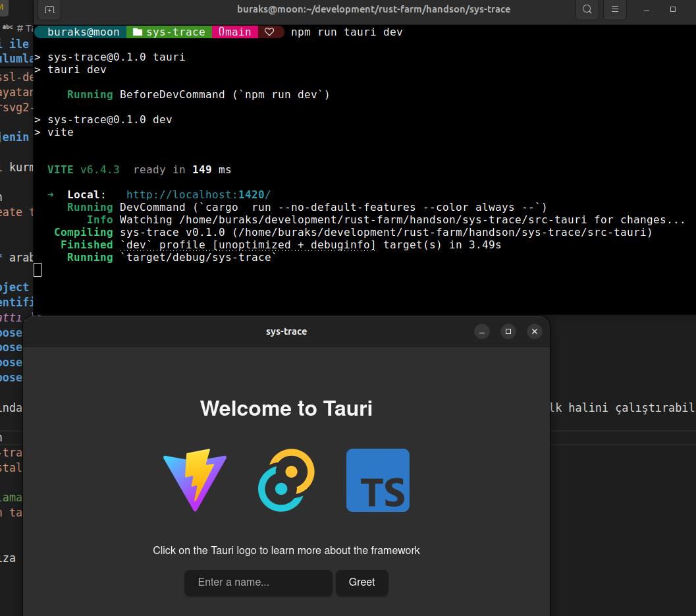The image size is (696, 616).
Task: Minimize the sys-trace window
Action: 482,332
